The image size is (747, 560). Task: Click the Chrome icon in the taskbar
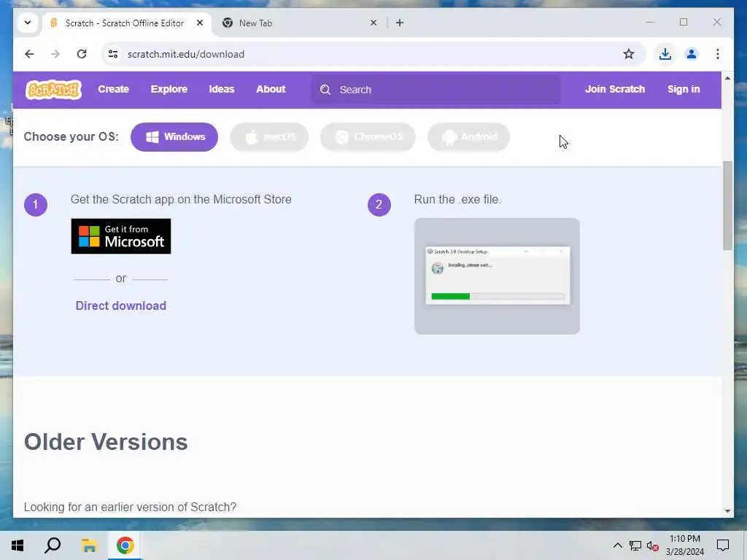tap(125, 545)
